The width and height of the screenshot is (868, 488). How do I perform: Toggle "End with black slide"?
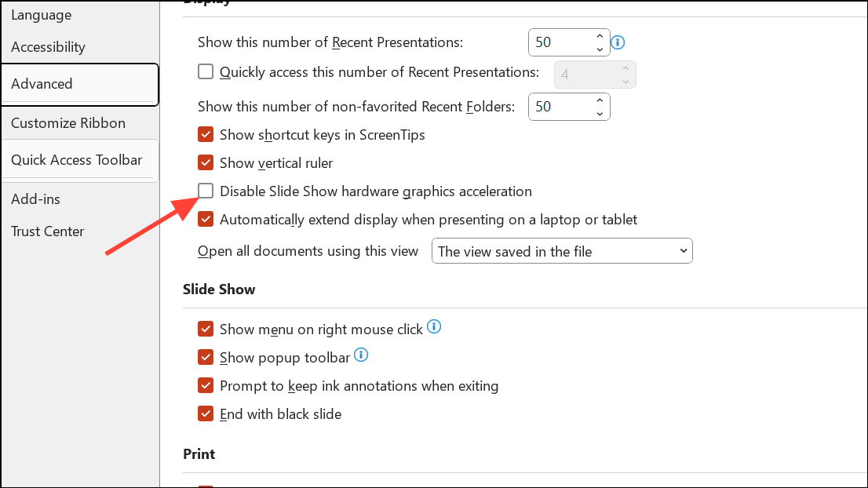205,413
